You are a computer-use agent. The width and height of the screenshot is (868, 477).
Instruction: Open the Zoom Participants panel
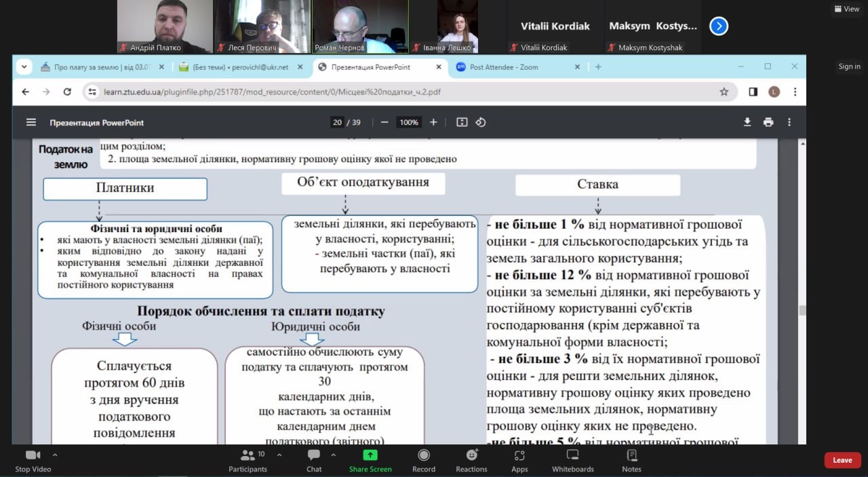click(x=248, y=459)
